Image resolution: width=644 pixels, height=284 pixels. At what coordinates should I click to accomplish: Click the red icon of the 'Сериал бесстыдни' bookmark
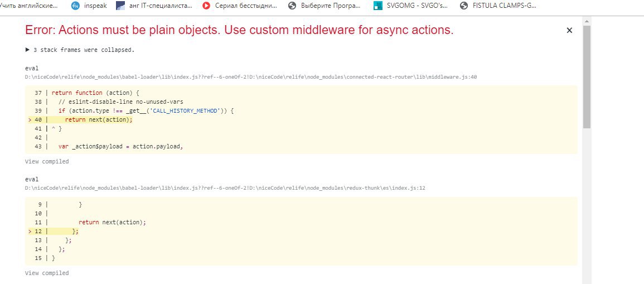[x=206, y=6]
